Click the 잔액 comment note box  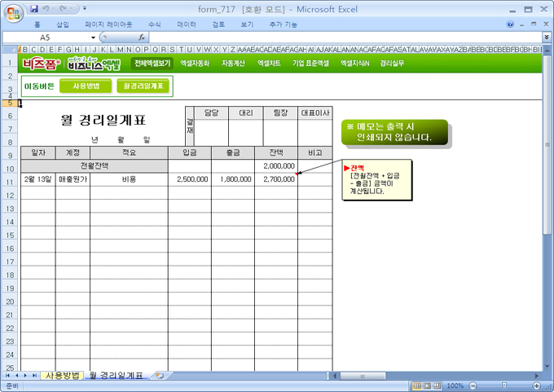pyautogui.click(x=377, y=180)
